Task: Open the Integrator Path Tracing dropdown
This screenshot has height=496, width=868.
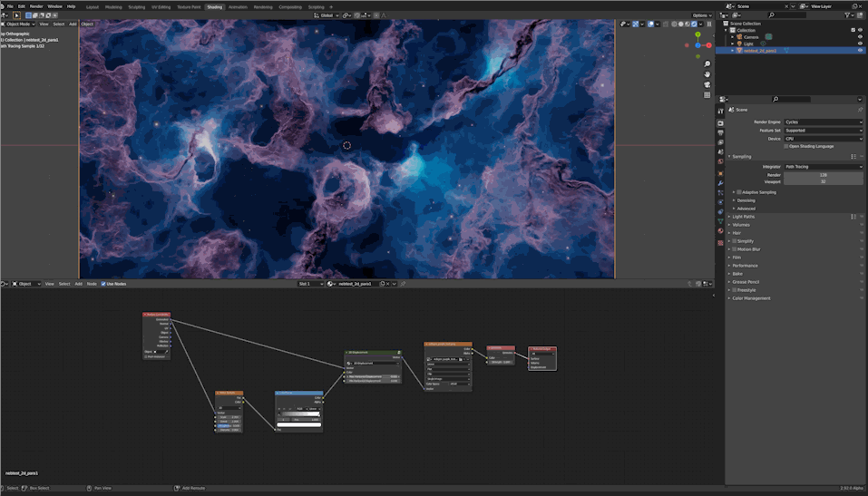Action: pos(824,166)
